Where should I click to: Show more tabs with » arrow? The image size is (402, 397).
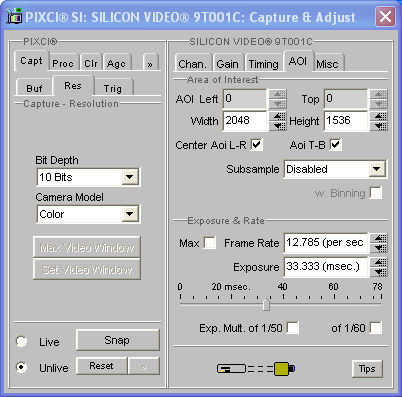[x=150, y=64]
